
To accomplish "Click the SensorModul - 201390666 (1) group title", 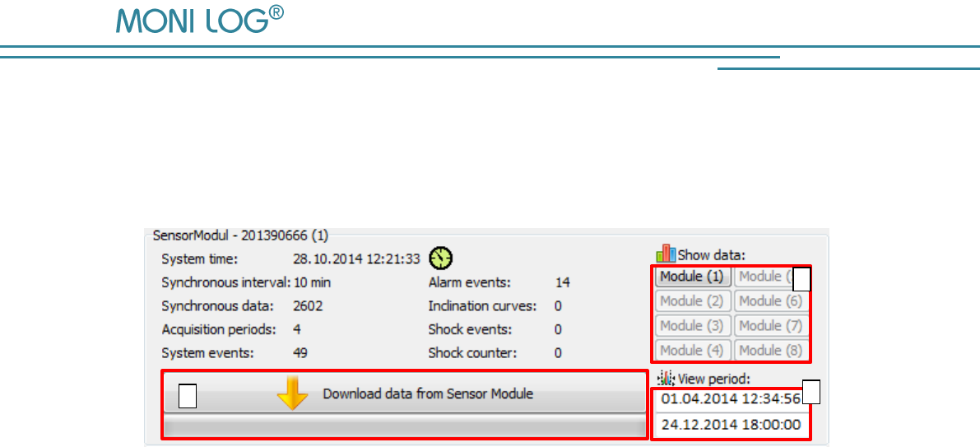I will 240,236.
